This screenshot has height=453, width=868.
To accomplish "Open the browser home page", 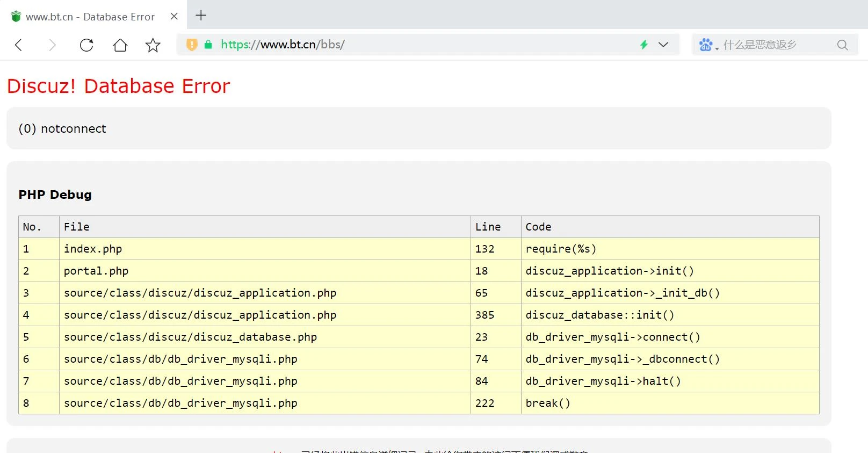I will pos(120,45).
